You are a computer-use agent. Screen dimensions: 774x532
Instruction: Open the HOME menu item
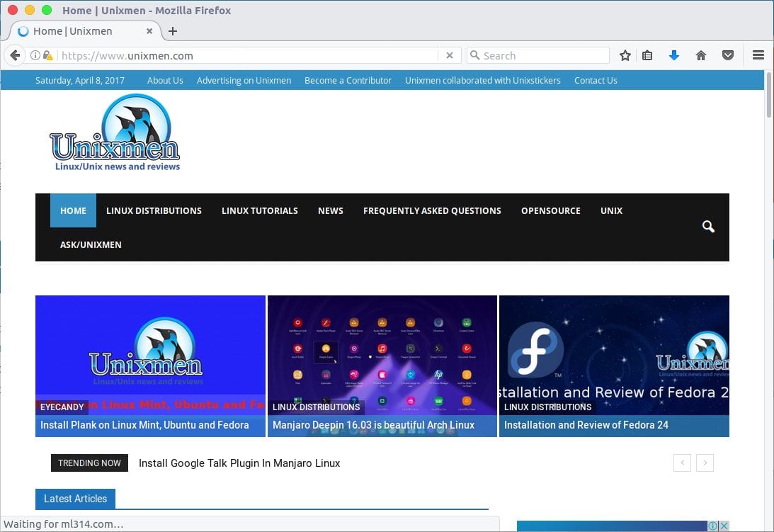point(73,210)
